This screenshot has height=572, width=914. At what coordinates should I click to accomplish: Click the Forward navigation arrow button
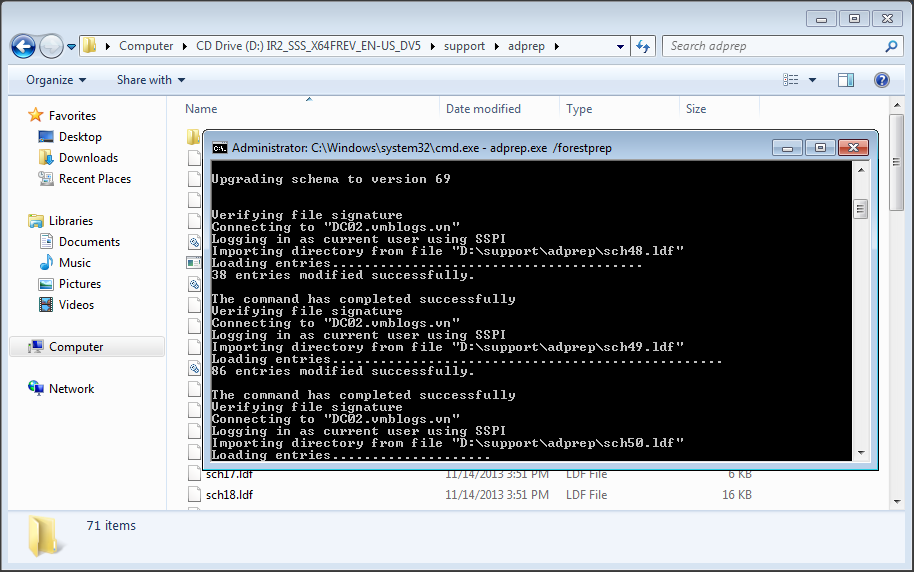pyautogui.click(x=51, y=46)
